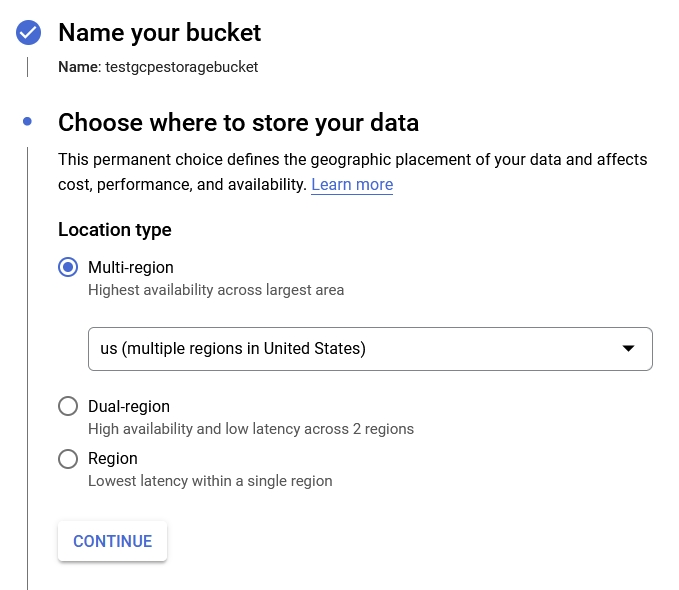679x590 pixels.
Task: Click the Choose where to store your data heading
Action: 238,122
